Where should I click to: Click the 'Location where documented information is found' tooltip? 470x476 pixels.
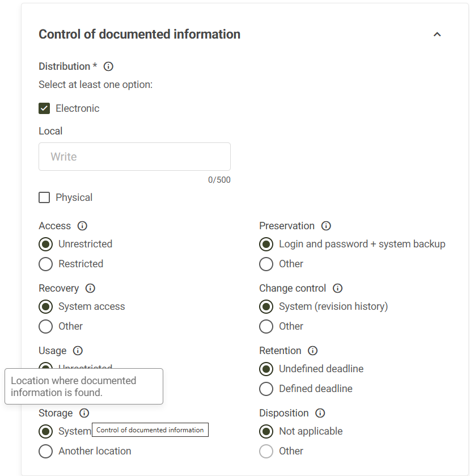click(84, 386)
